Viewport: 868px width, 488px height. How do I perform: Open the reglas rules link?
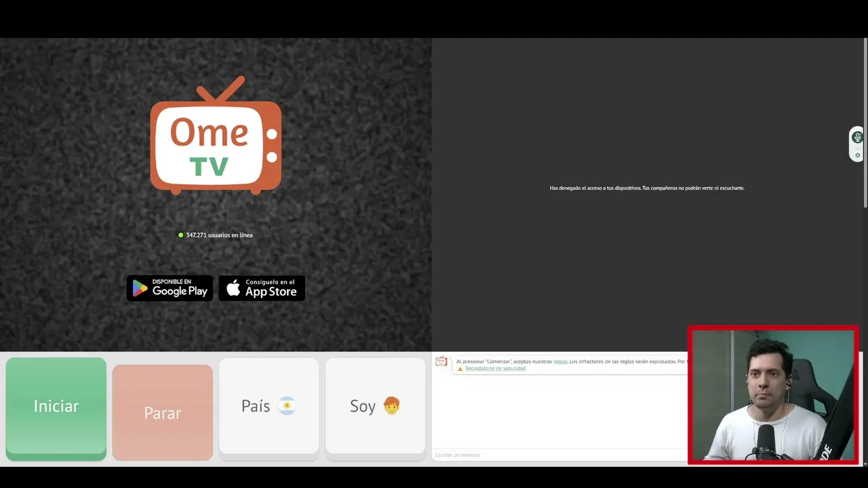coord(560,361)
